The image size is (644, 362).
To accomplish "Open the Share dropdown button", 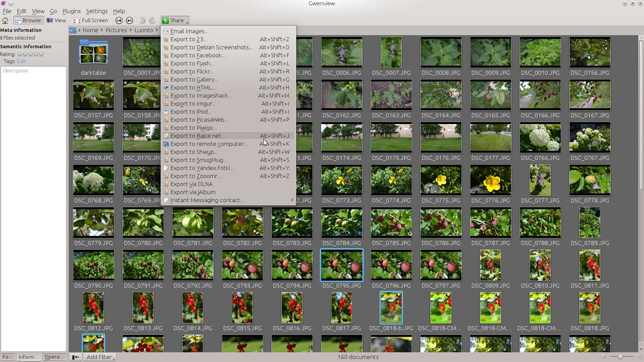I will (175, 20).
